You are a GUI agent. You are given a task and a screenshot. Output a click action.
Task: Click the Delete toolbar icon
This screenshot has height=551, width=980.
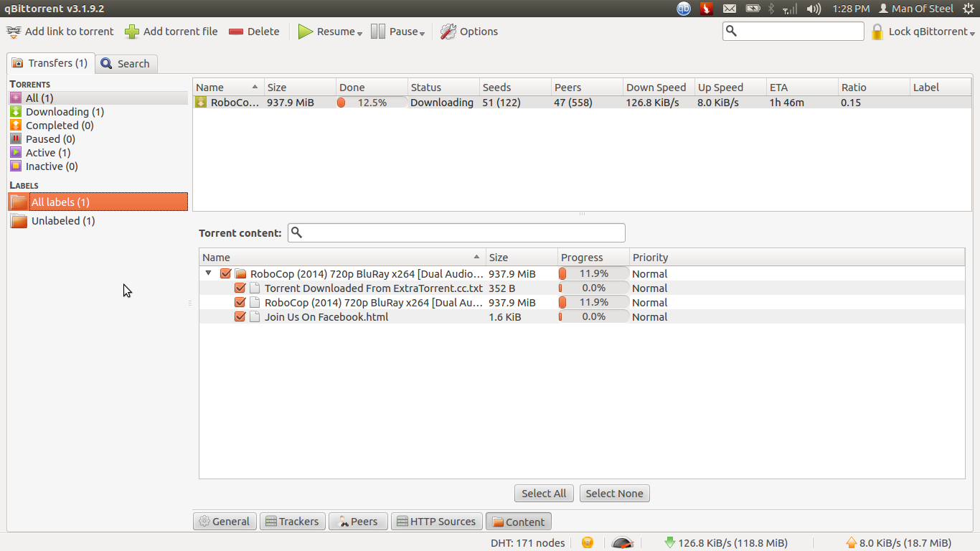[x=237, y=32]
